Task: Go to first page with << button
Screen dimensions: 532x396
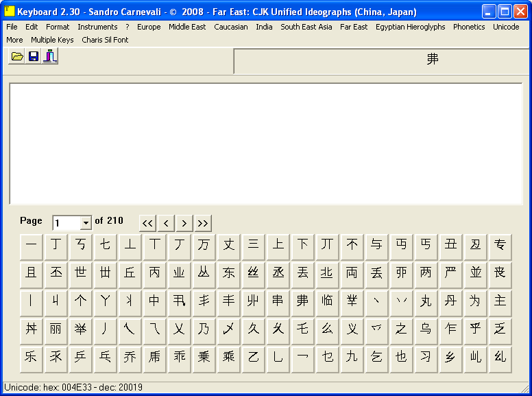Action: pos(147,223)
